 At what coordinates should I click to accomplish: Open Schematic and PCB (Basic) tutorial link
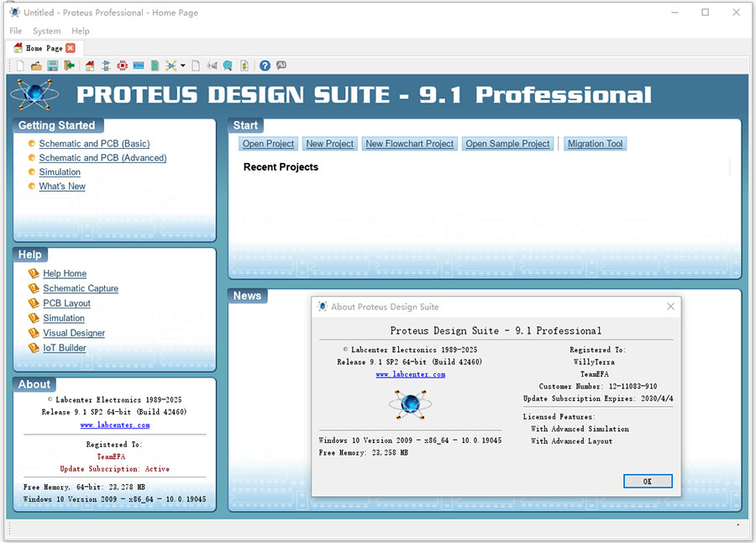click(x=94, y=144)
